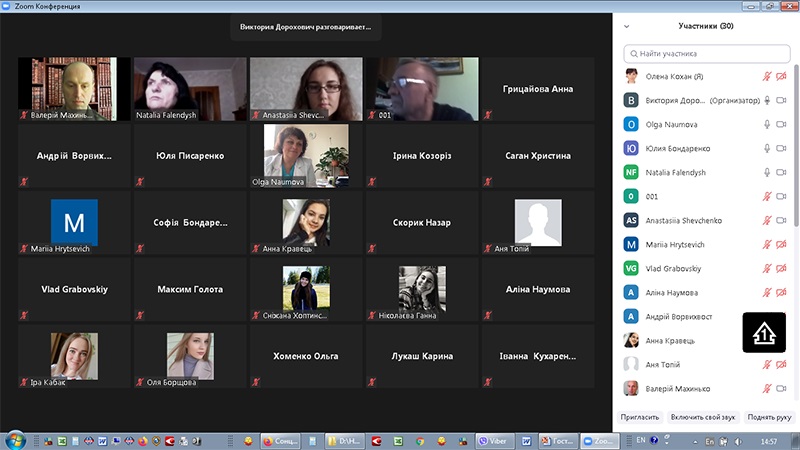The image size is (800, 450).
Task: Click the Поднять руку button
Action: point(769,417)
